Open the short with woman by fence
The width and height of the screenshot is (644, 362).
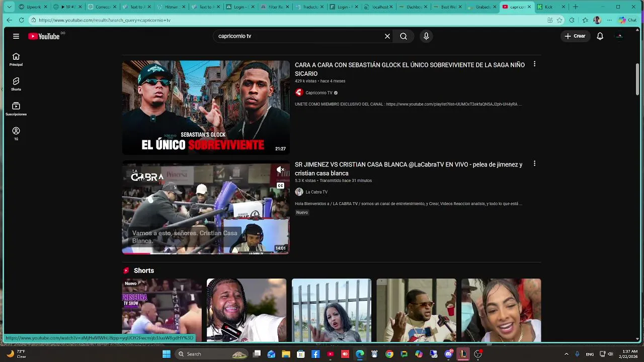332,310
